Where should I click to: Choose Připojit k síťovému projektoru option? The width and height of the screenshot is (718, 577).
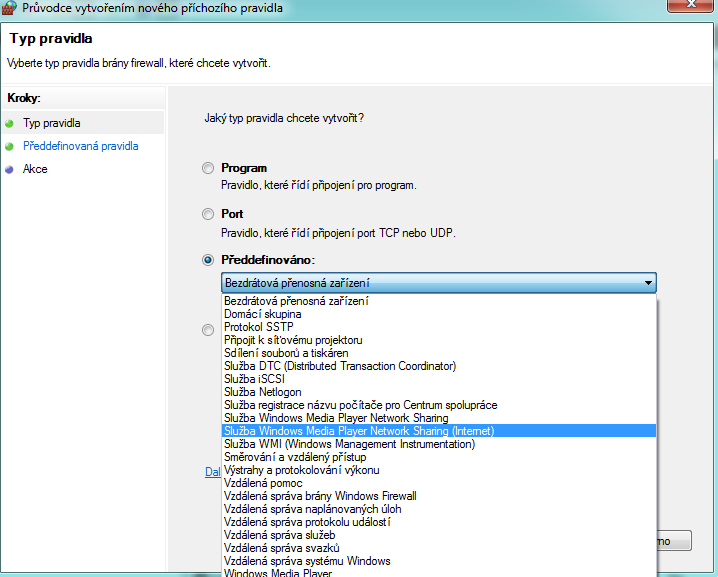[x=439, y=340]
